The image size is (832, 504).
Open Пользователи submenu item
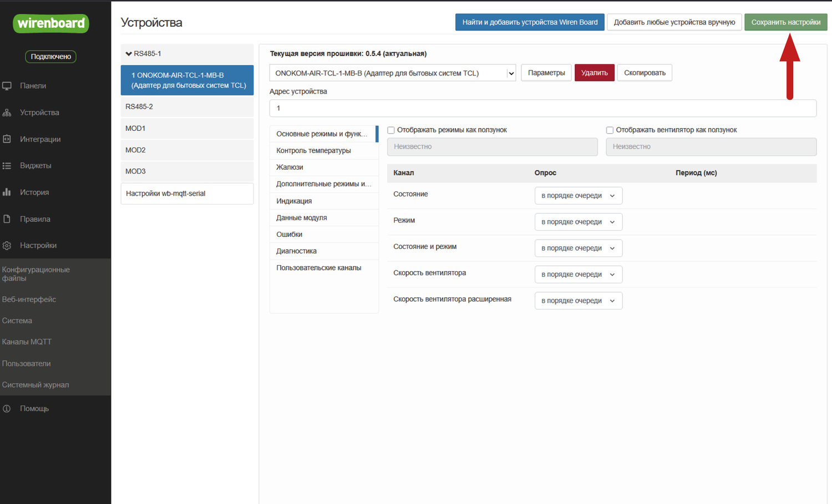tap(26, 364)
